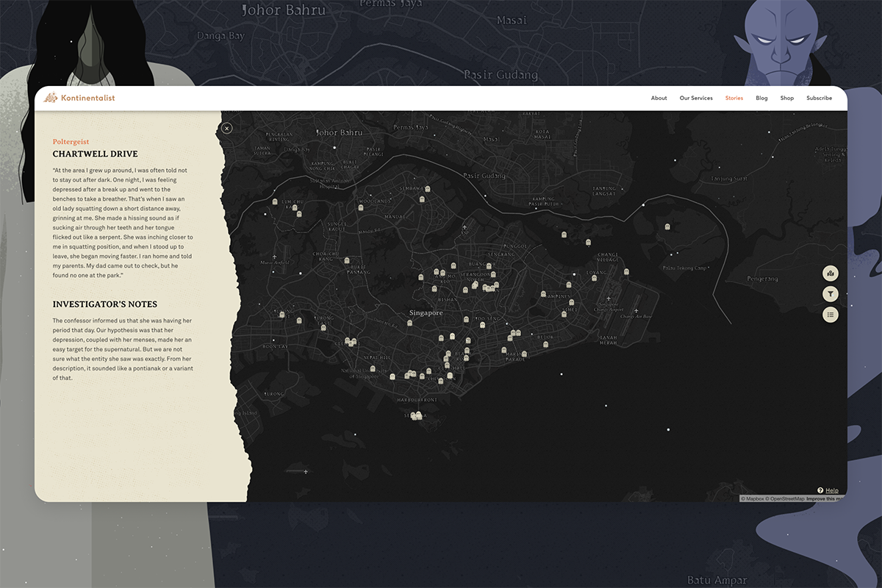Go to the Stories section
Viewport: 882px width, 588px height.
tap(734, 98)
